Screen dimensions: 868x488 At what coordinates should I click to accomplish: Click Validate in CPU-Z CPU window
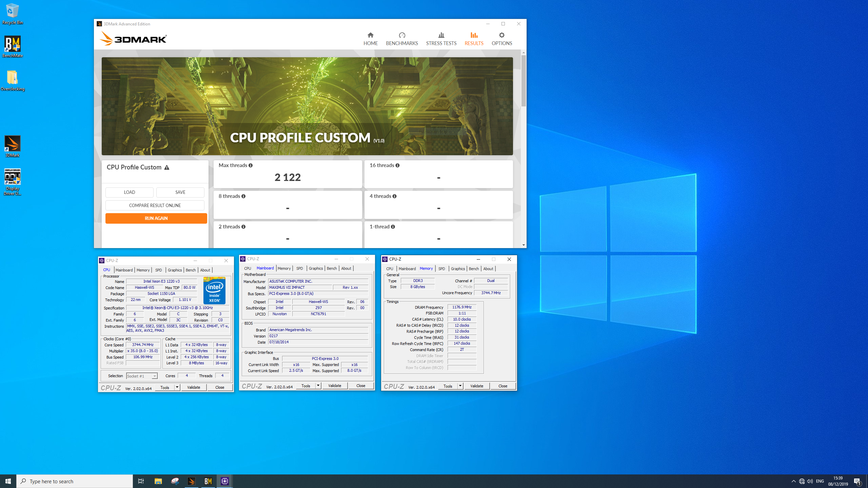[194, 387]
